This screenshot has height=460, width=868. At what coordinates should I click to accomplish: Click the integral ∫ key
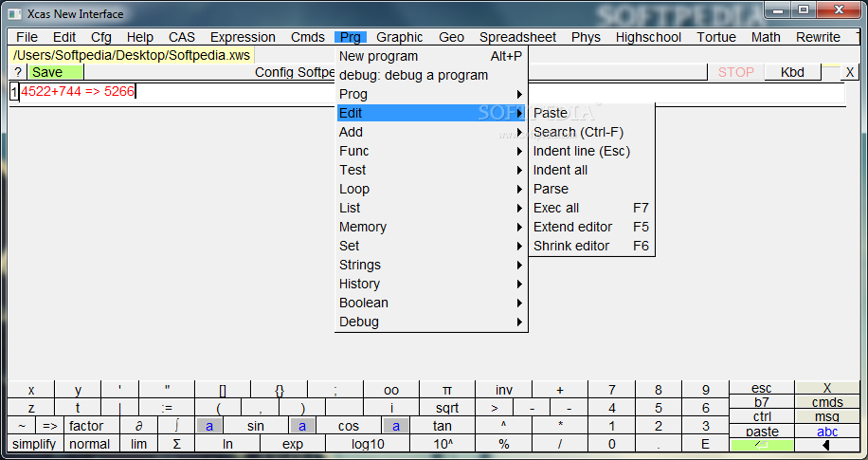pos(176,426)
